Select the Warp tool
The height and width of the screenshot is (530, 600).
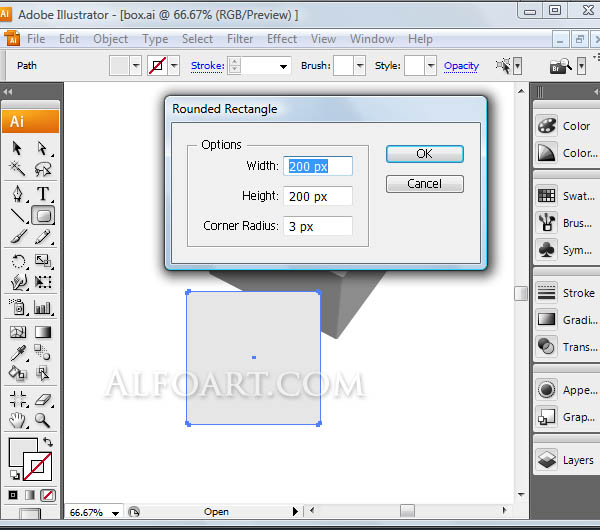(18, 282)
